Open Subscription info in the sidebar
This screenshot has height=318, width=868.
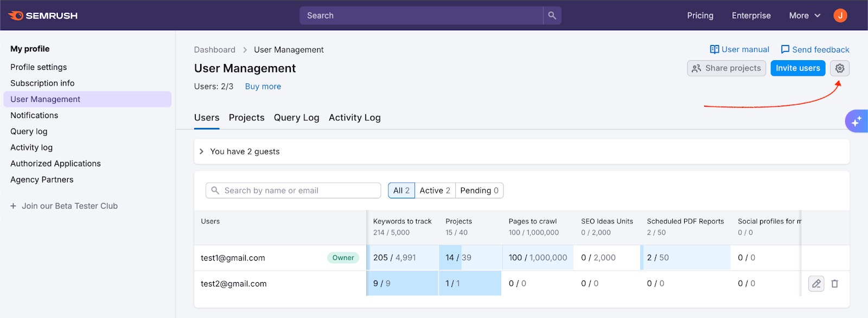pos(42,83)
